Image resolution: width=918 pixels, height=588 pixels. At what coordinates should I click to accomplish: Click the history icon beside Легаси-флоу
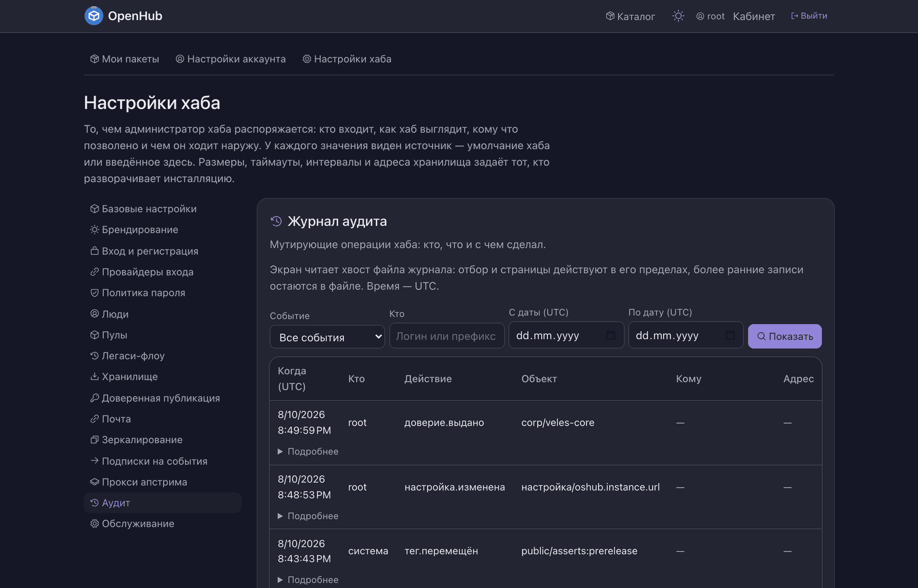[x=95, y=356]
